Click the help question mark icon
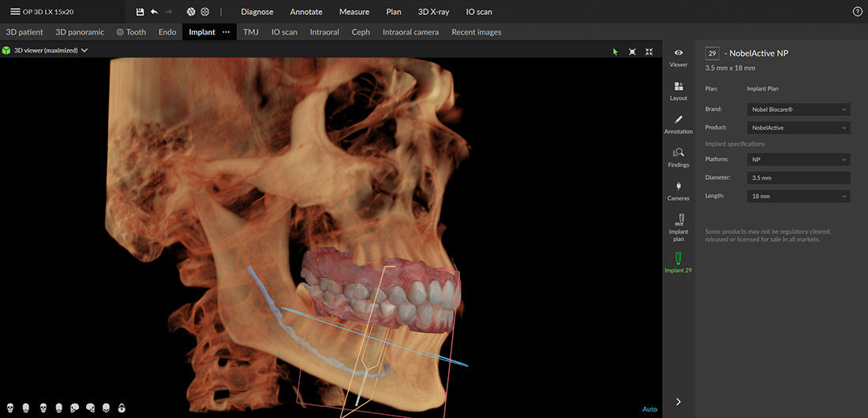Viewport: 868px width, 418px height. 858,12
